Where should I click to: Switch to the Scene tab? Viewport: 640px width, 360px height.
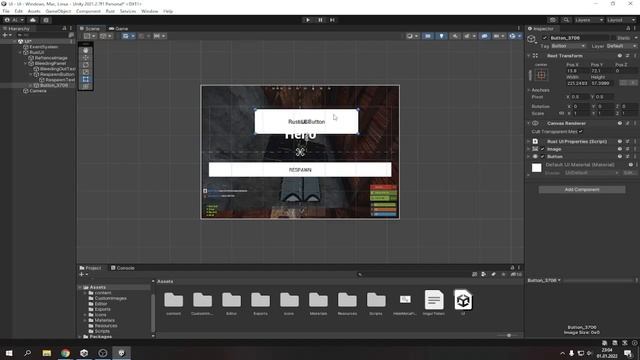[90, 29]
